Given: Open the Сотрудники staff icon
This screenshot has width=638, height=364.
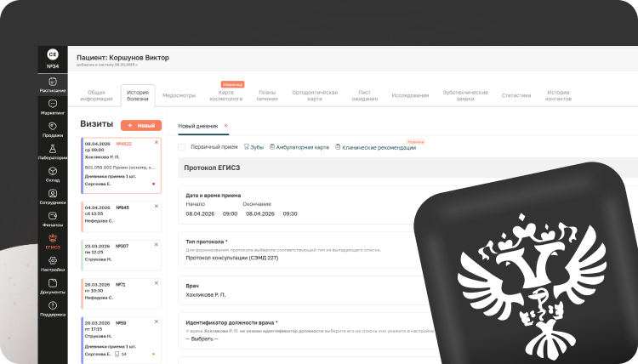Looking at the screenshot, I should [53, 193].
